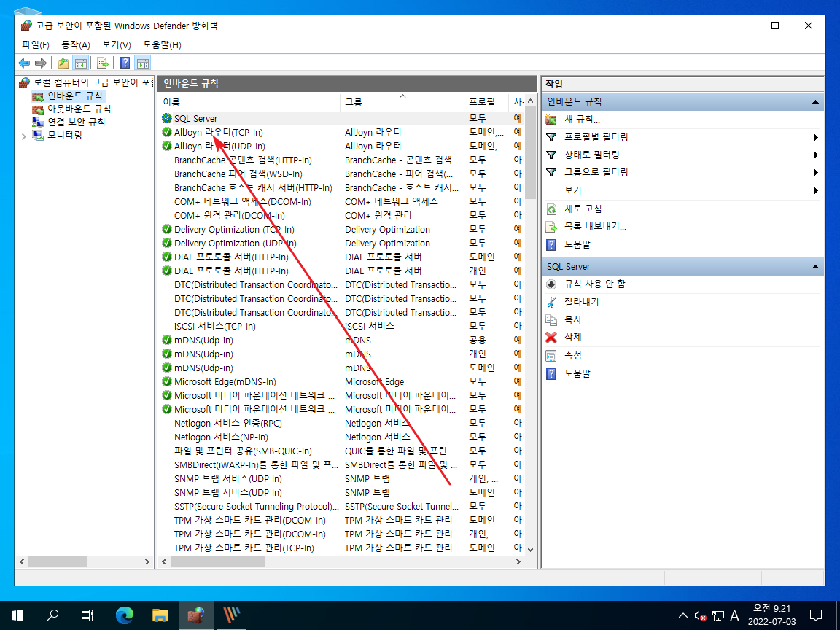Open Task View from the taskbar
840x630 pixels.
pyautogui.click(x=87, y=615)
